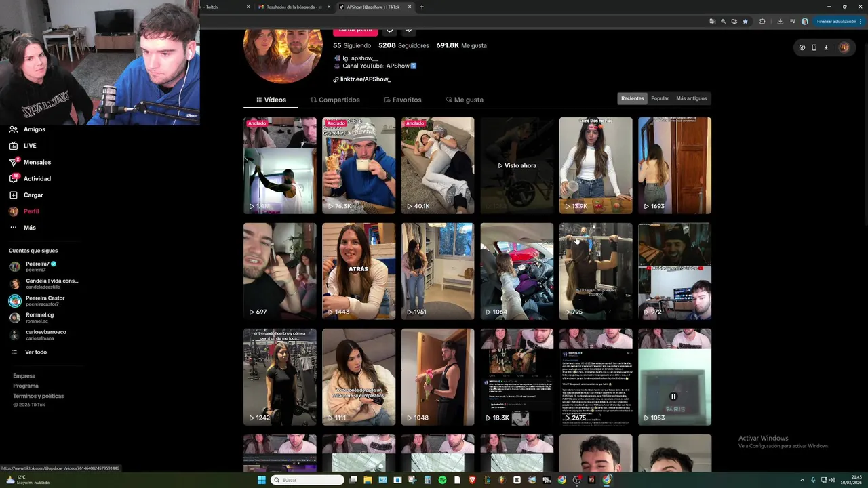Screen dimensions: 868x488
Task: Click TikTok download desktop app icon
Action: tap(826, 47)
